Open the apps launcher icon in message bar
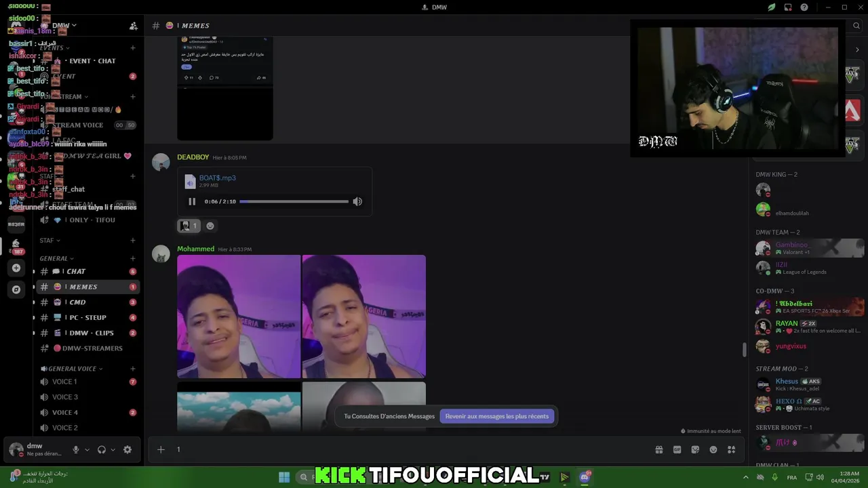 click(x=731, y=449)
